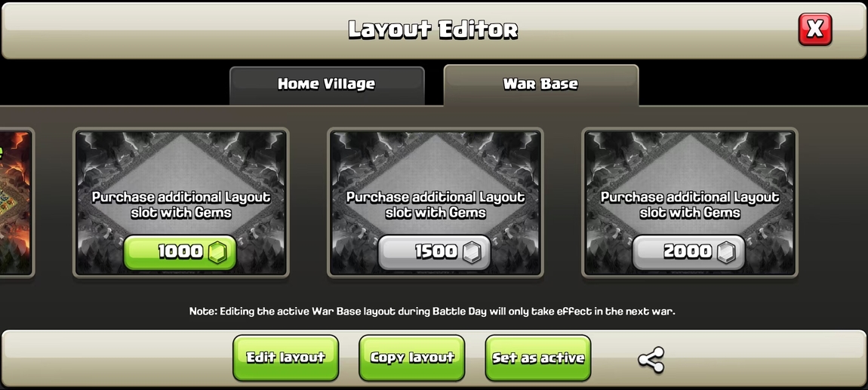
Task: Click the grayed 1500 gems purchase button
Action: 434,252
